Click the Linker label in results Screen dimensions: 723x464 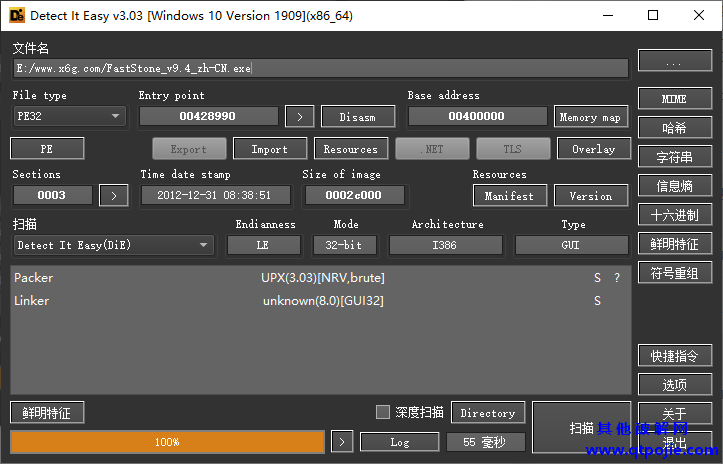click(x=31, y=301)
